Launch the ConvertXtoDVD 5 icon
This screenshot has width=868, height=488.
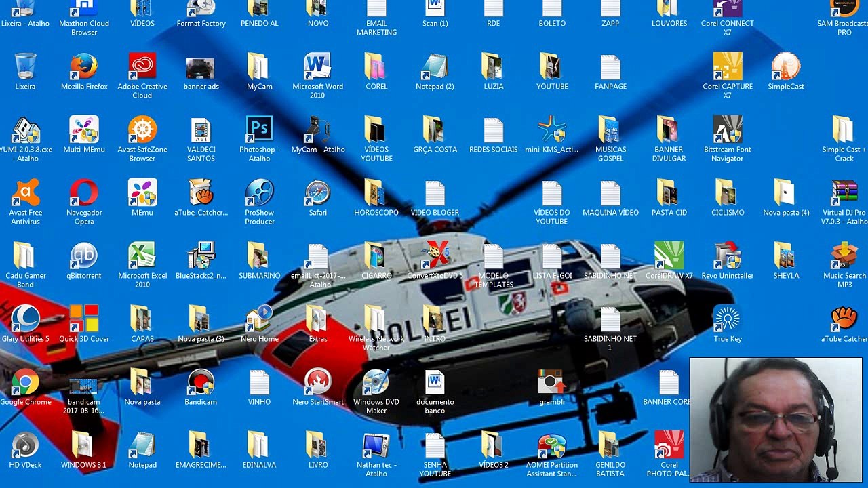point(434,256)
